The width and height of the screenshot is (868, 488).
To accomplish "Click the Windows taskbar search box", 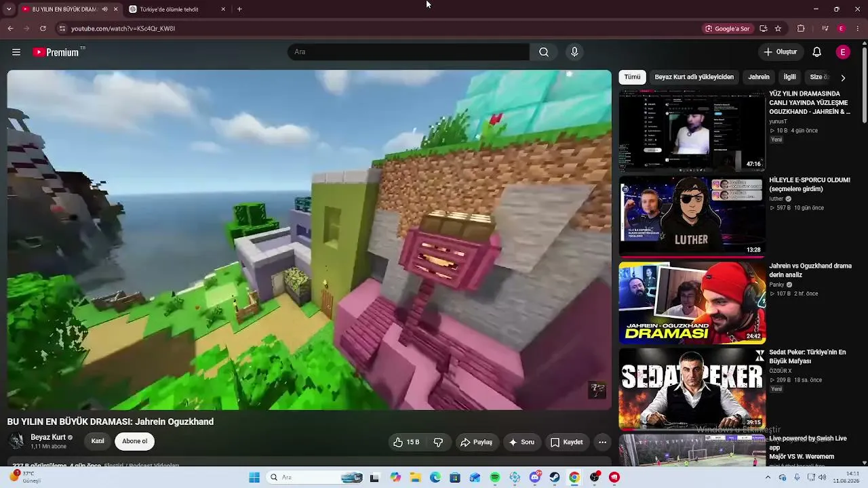I will pyautogui.click(x=315, y=477).
